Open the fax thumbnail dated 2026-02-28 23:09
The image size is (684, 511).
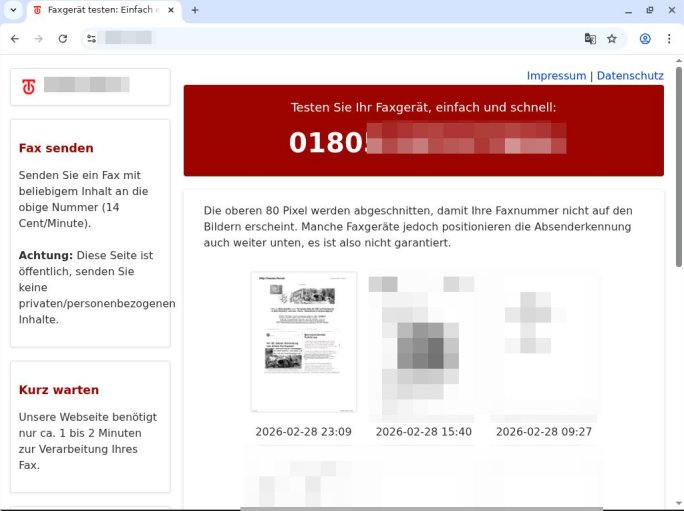coord(303,342)
